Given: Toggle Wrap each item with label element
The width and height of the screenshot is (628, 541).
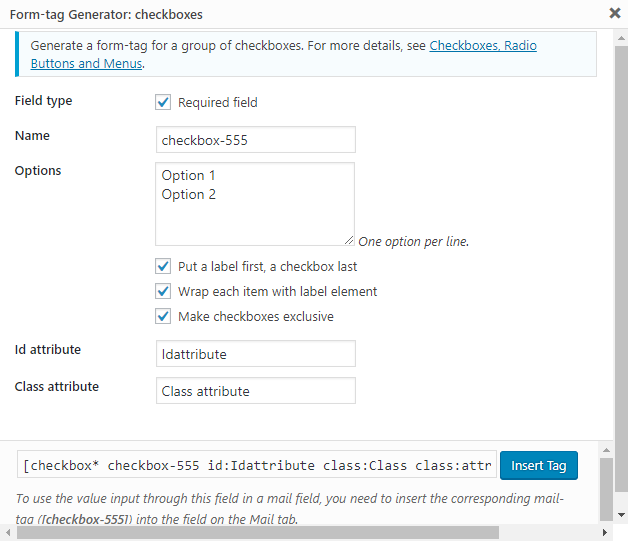Looking at the screenshot, I should coord(163,292).
